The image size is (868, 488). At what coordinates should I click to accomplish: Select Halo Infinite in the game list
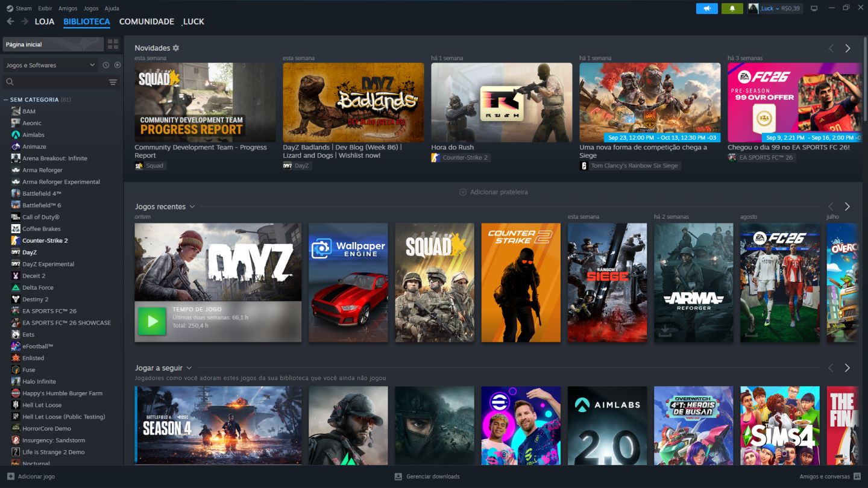pyautogui.click(x=39, y=381)
